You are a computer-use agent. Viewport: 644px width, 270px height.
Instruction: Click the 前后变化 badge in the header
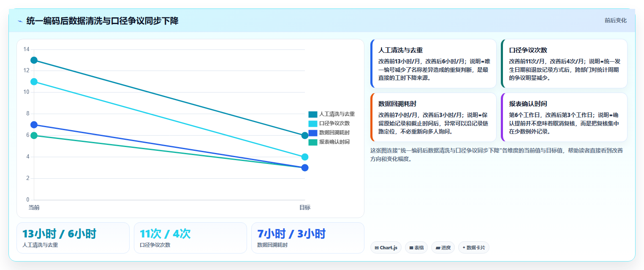[x=615, y=20]
